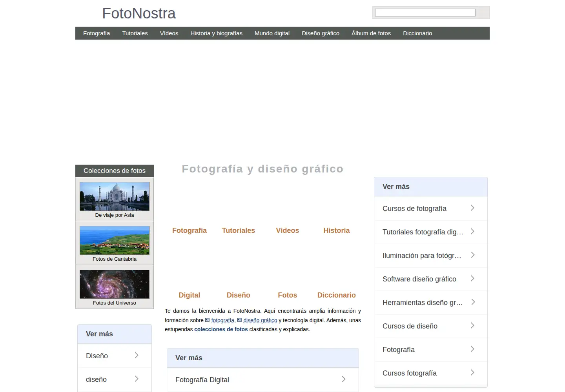Image resolution: width=565 pixels, height=392 pixels.
Task: Open the Universe galaxy thumbnail
Action: [x=115, y=284]
